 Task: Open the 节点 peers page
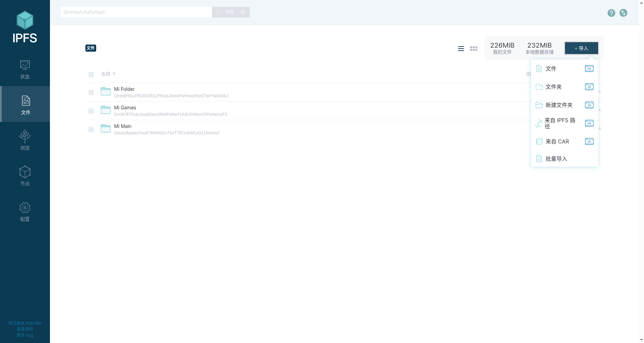tap(25, 176)
